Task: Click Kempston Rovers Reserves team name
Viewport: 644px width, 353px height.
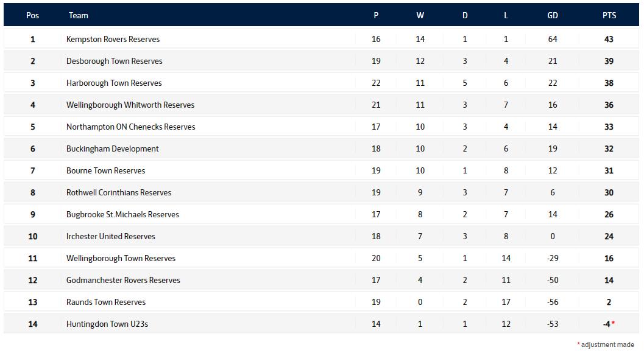Action: [113, 39]
